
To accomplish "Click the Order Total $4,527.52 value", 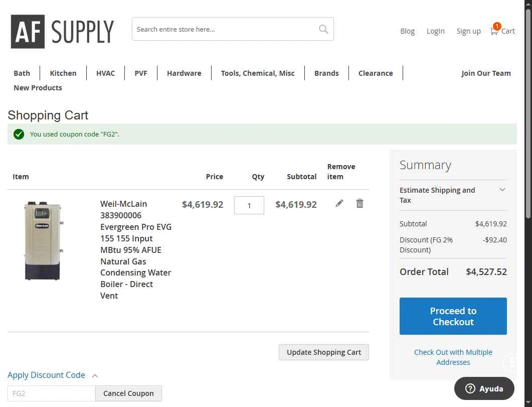I will click(486, 272).
